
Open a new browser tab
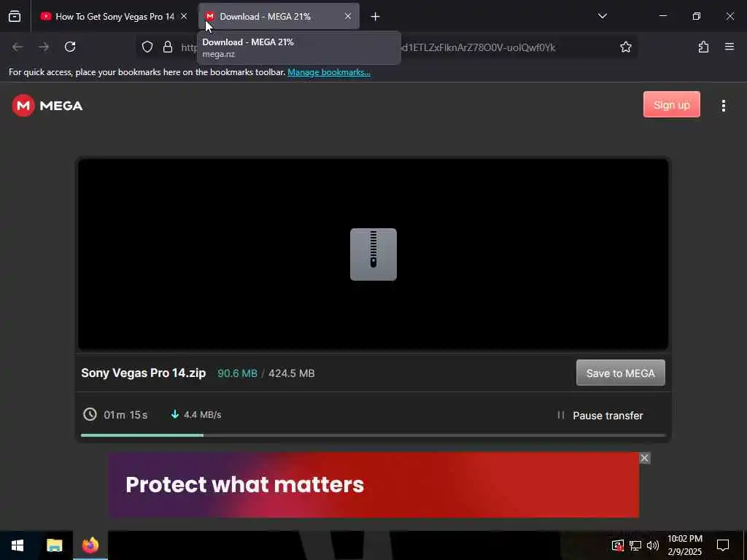point(376,17)
